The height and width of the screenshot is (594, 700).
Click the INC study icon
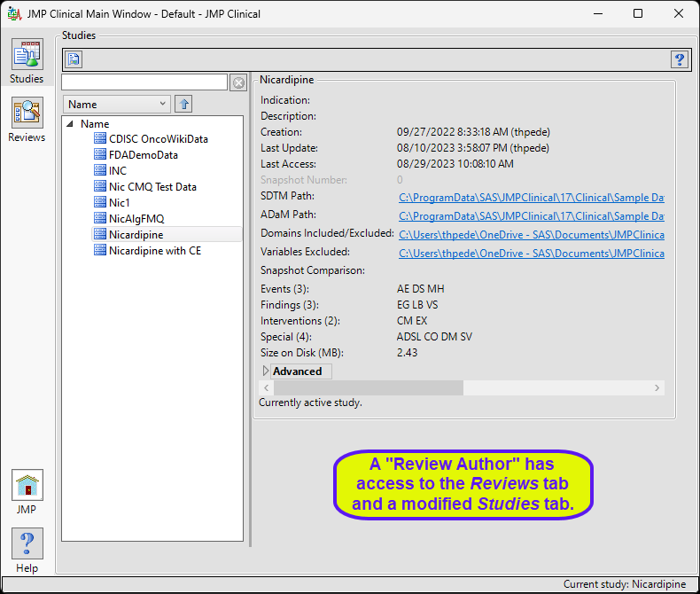click(100, 170)
